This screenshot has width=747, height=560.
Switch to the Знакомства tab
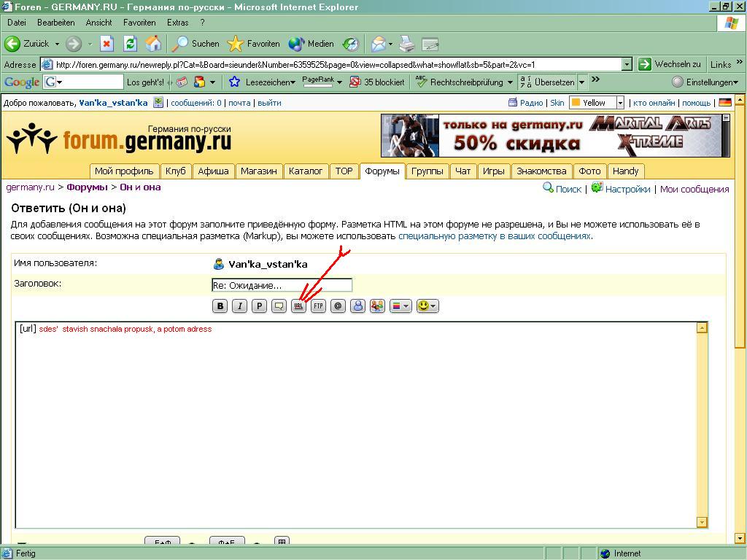point(541,171)
